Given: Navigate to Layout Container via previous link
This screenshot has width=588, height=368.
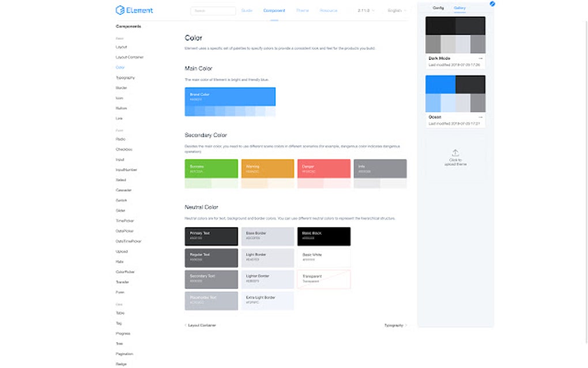Looking at the screenshot, I should coord(200,325).
